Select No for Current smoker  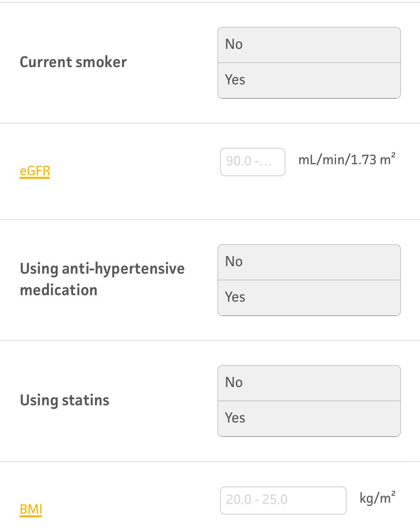click(x=309, y=45)
